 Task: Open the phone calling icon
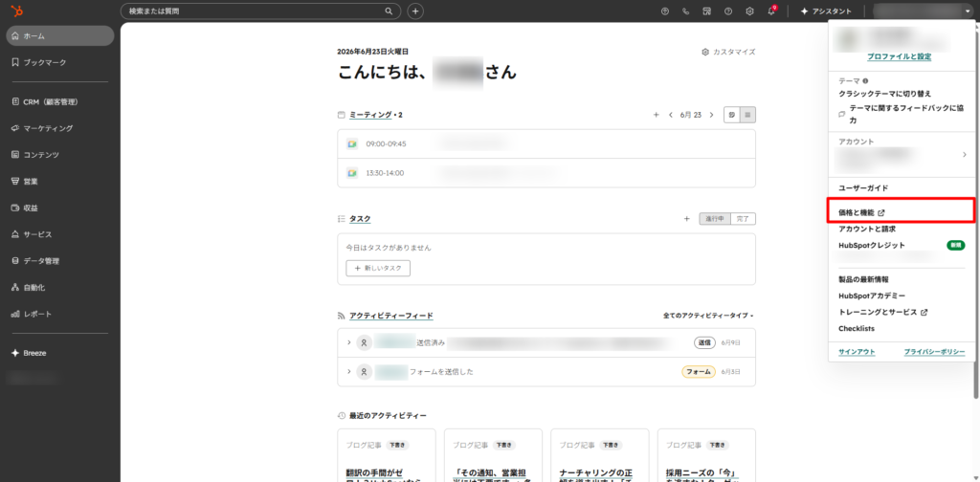[x=685, y=11]
